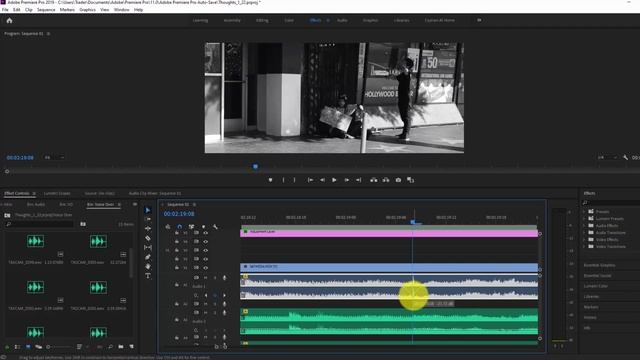Click the Extract button
Viewport: 640px width, 360px height.
click(386, 180)
